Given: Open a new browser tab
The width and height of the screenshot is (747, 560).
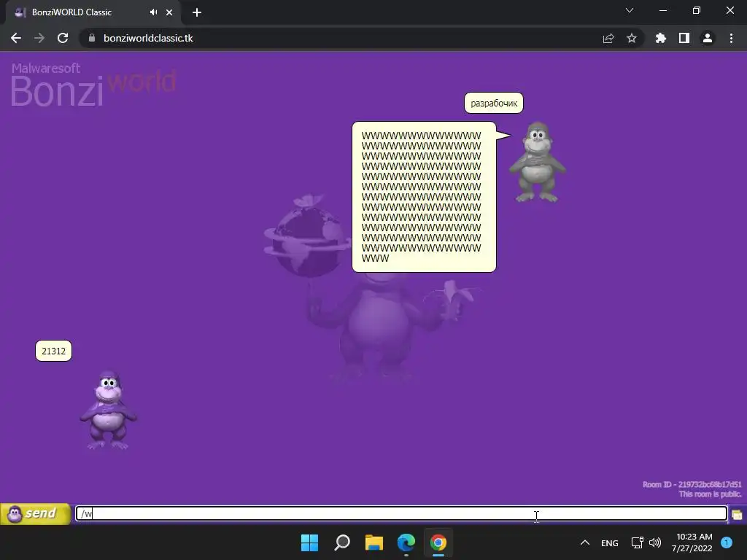Looking at the screenshot, I should point(197,12).
